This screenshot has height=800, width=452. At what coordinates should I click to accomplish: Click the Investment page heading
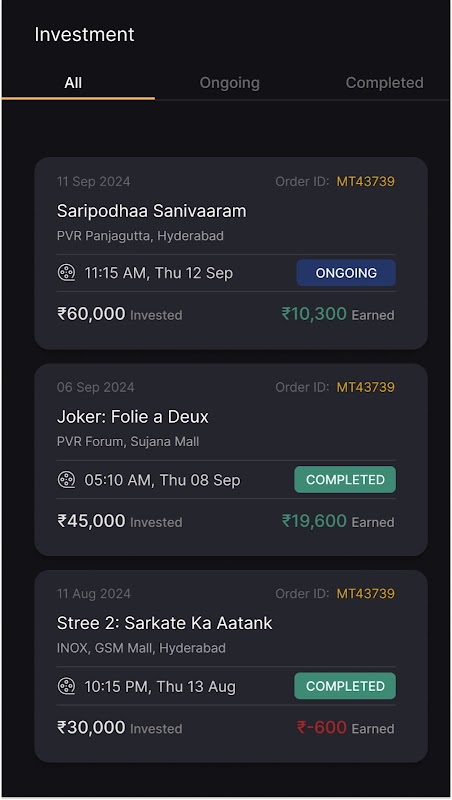coord(84,35)
